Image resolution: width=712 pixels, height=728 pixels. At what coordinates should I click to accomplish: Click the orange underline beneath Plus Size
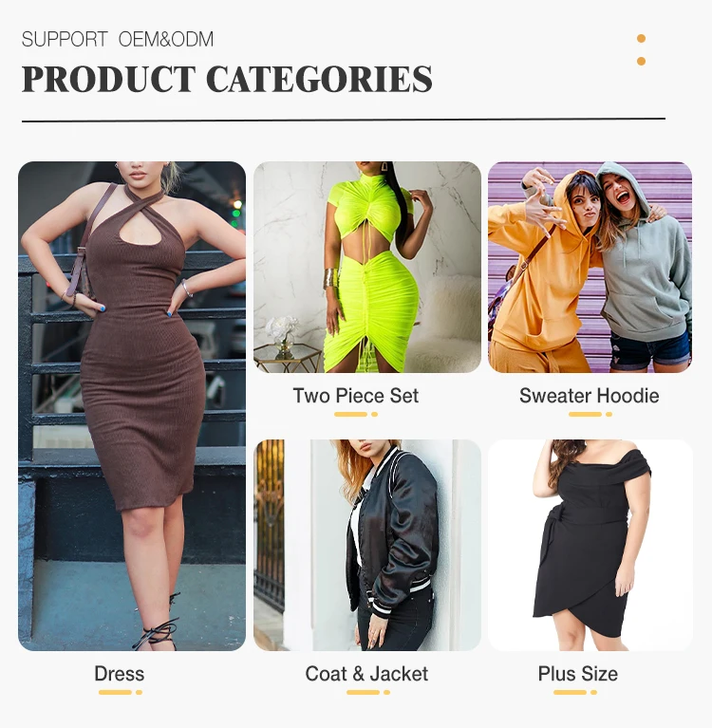coord(575,692)
